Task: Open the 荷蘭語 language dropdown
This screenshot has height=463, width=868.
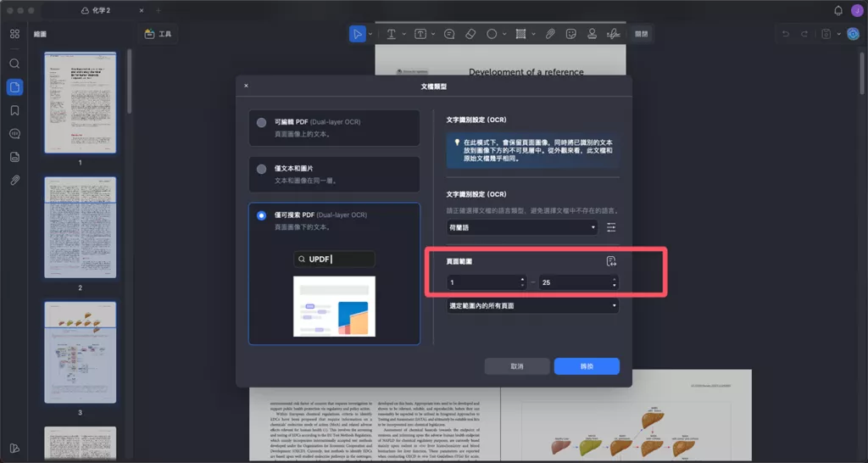Action: click(x=522, y=227)
